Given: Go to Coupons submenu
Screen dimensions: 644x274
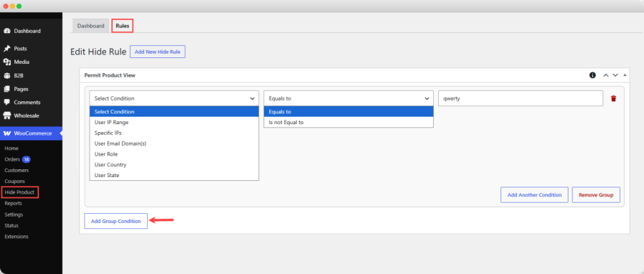Looking at the screenshot, I should coord(15,181).
